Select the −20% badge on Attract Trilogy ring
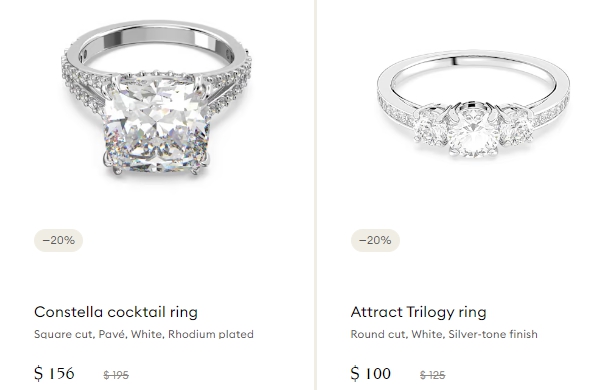The image size is (606, 390). [375, 240]
